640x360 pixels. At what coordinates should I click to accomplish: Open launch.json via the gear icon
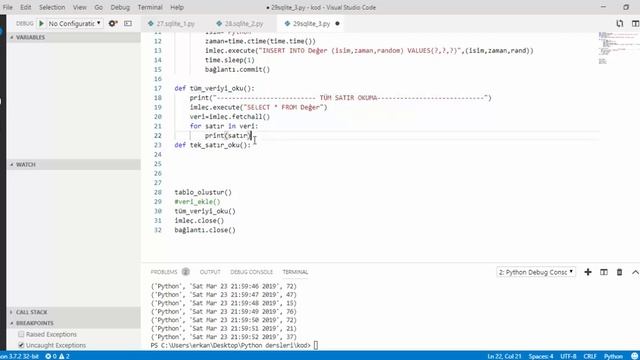tap(113, 24)
